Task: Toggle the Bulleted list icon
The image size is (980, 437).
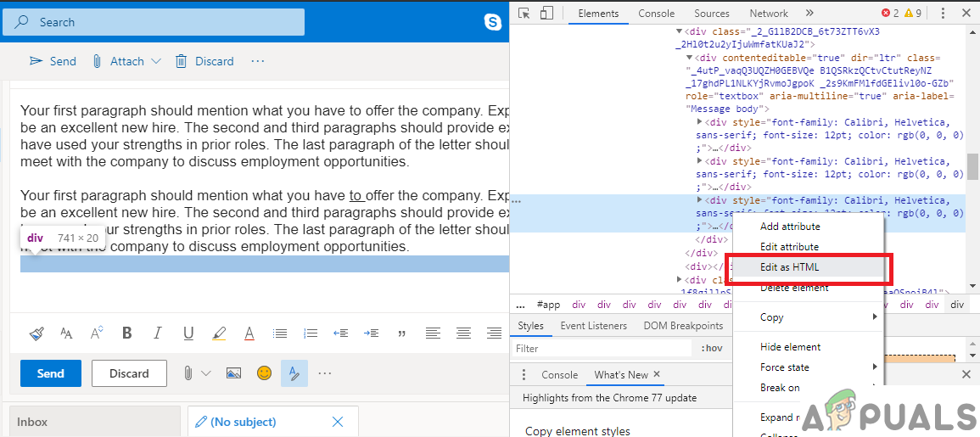Action: [x=280, y=333]
